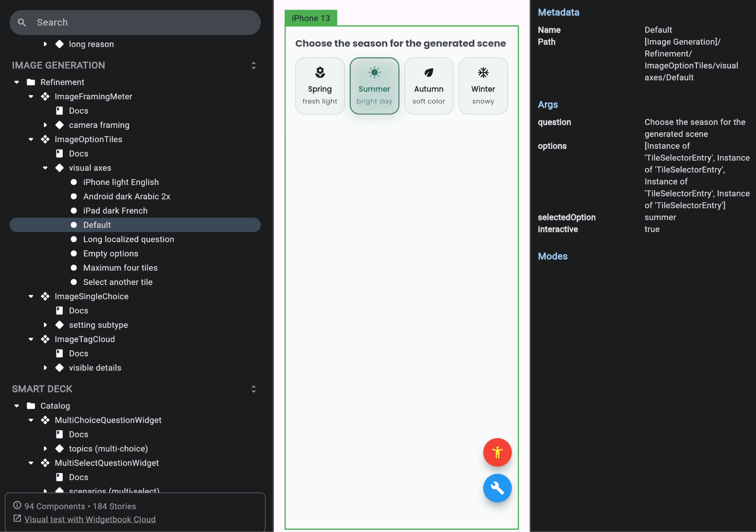The image size is (756, 532).
Task: Click the info icon beside 94 Components
Action: (x=17, y=505)
